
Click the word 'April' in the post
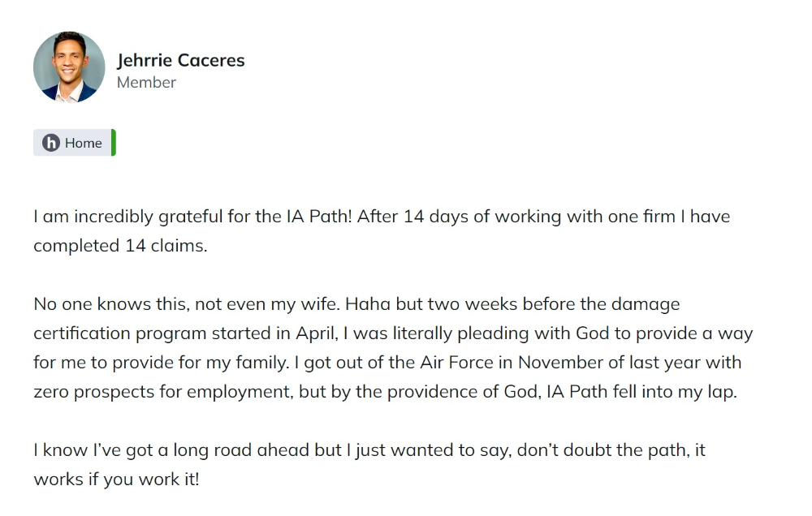(x=315, y=333)
